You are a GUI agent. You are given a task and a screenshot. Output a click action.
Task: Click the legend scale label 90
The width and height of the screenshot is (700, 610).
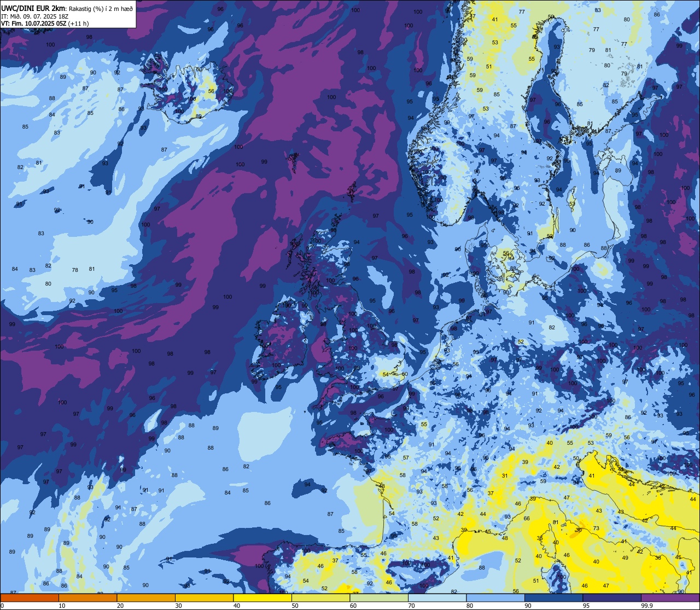[528, 606]
